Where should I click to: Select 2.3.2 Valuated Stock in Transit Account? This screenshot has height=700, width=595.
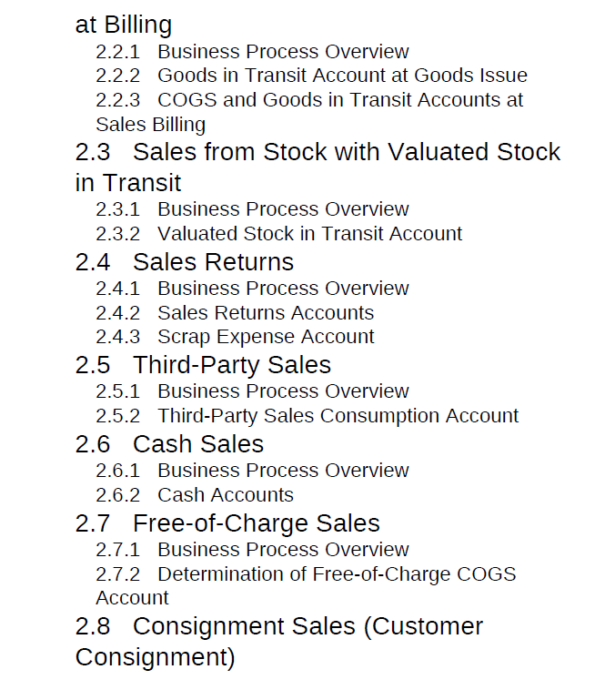278,234
